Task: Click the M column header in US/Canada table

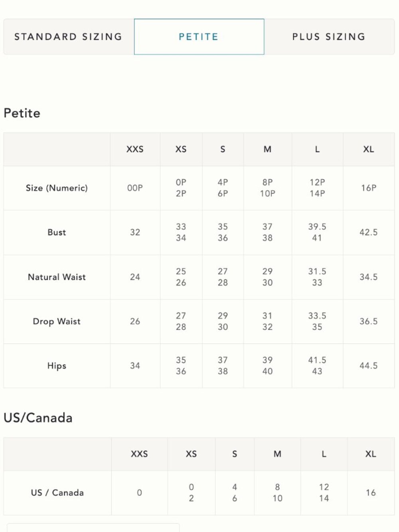Action: [x=277, y=454]
